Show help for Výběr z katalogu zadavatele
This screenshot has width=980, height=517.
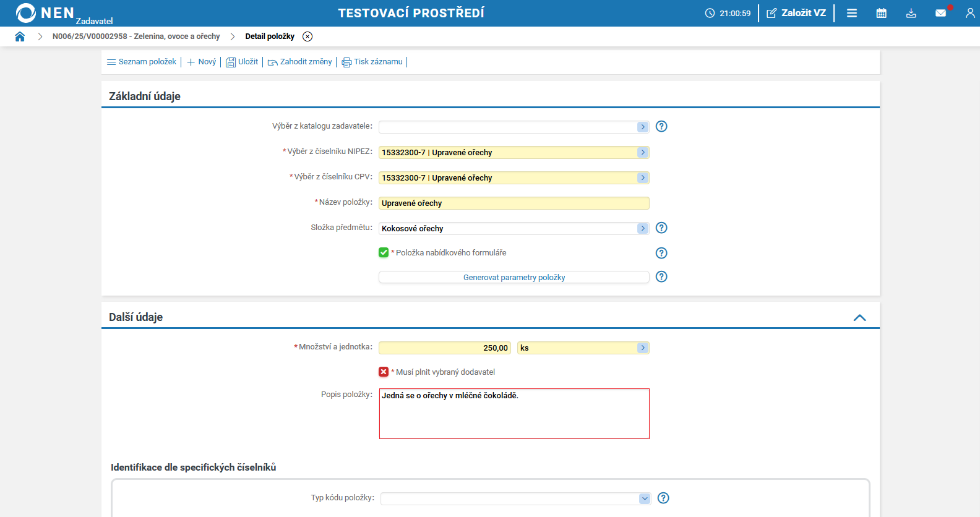(661, 126)
